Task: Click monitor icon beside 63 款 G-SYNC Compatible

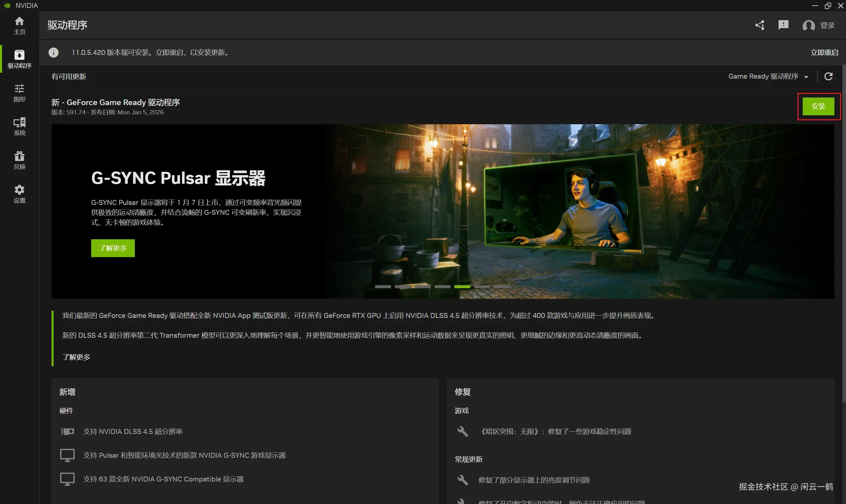Action: tap(67, 479)
